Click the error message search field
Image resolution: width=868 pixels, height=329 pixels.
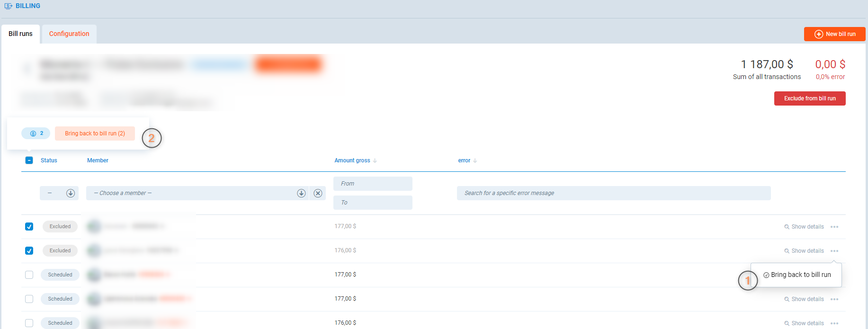tap(613, 193)
